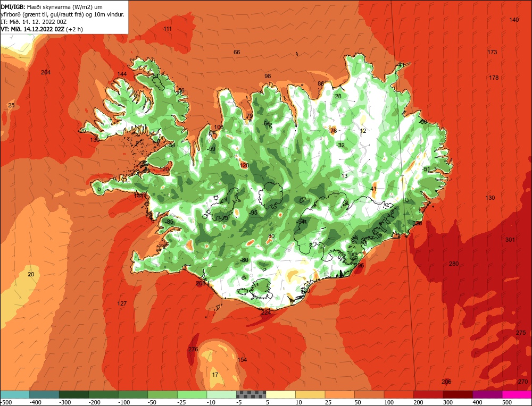The width and height of the screenshot is (532, 406).
Task: Click the map value 127
Action: coord(122,303)
